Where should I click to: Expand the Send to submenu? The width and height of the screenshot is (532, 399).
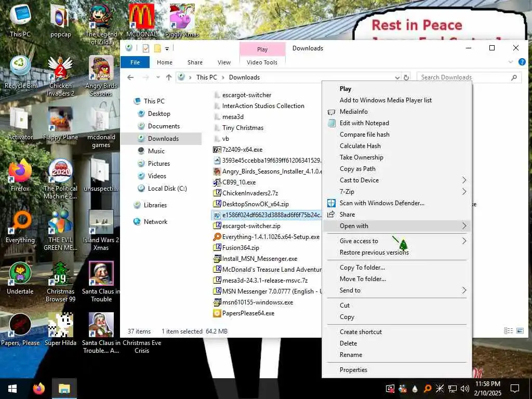[x=464, y=290]
